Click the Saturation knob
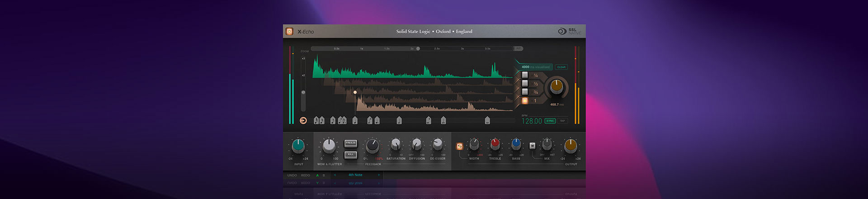This screenshot has height=199, width=868. 396,144
